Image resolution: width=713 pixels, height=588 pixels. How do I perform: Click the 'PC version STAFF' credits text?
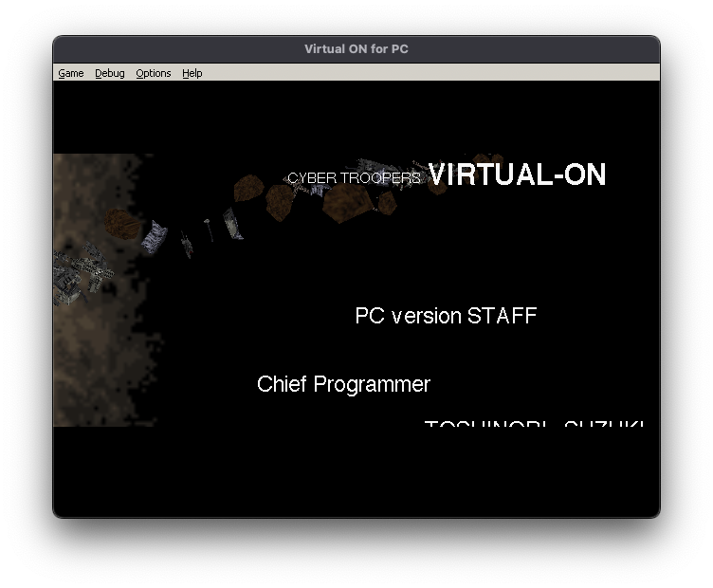[446, 316]
